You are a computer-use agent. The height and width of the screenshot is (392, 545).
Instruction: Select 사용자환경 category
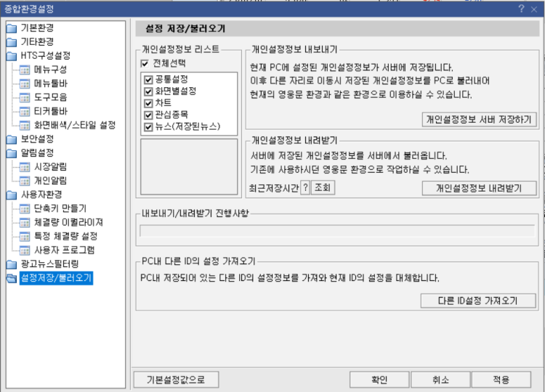pos(41,195)
